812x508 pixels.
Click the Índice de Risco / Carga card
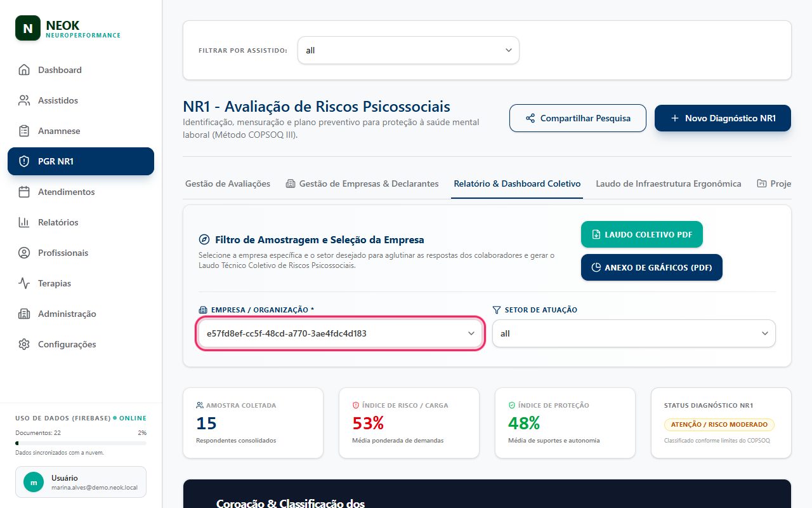coord(409,423)
